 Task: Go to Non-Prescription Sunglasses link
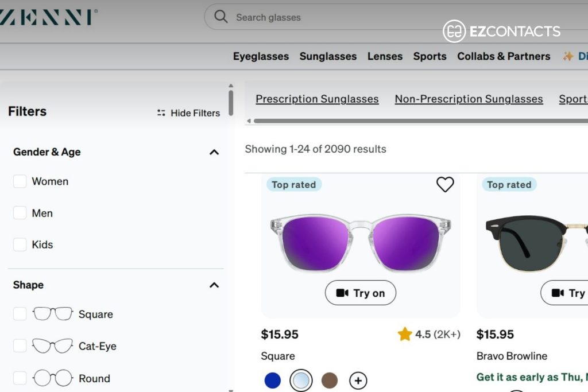[469, 99]
